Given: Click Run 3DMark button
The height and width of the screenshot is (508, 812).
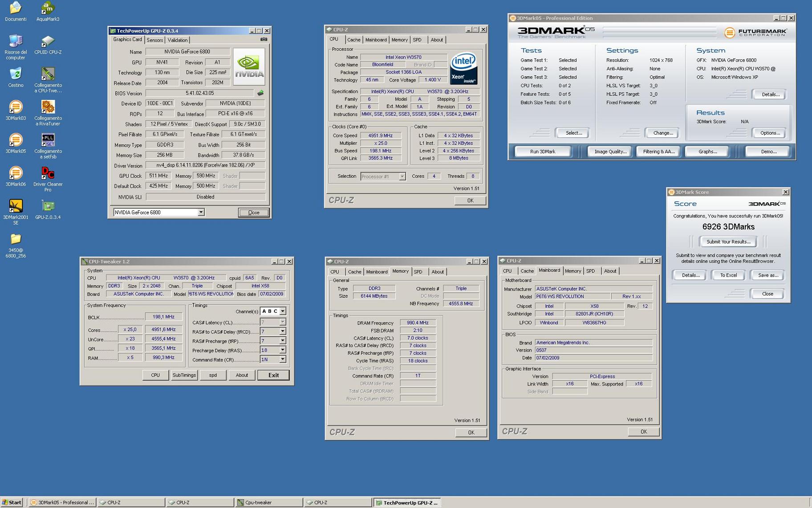Looking at the screenshot, I should click(x=543, y=152).
